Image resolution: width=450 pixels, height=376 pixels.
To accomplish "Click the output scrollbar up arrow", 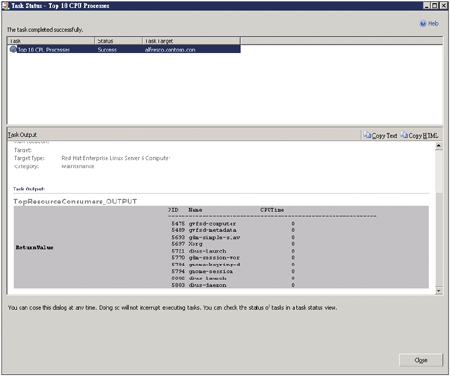I will tap(439, 146).
